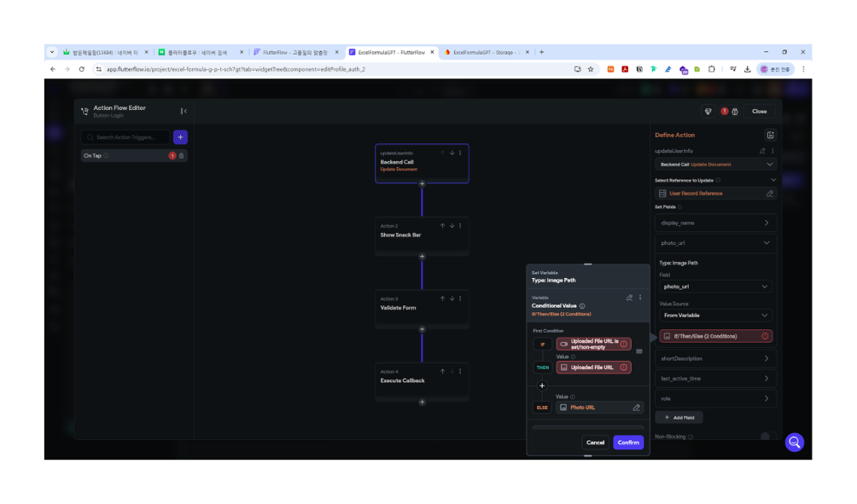
Task: Click the Define Action copy icon button
Action: coord(770,135)
